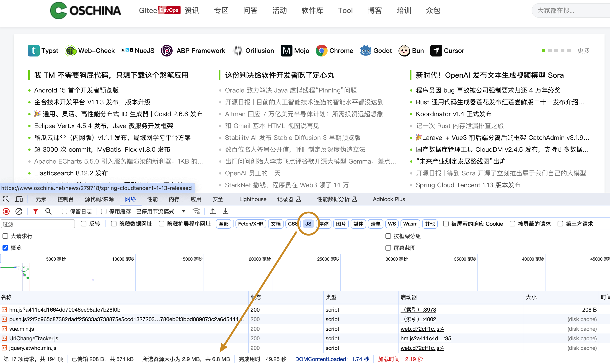
Task: Toggle the red filter funnel icon
Action: pos(36,211)
